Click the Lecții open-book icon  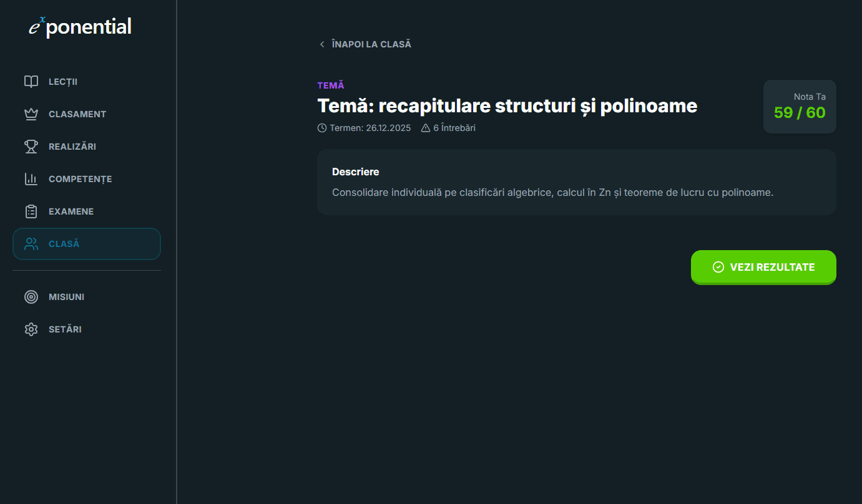coord(31,82)
